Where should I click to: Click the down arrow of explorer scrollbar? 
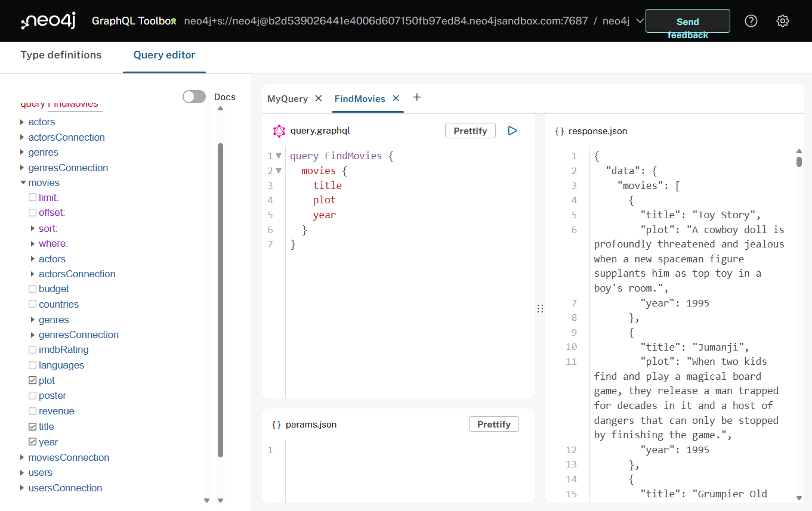[x=220, y=501]
